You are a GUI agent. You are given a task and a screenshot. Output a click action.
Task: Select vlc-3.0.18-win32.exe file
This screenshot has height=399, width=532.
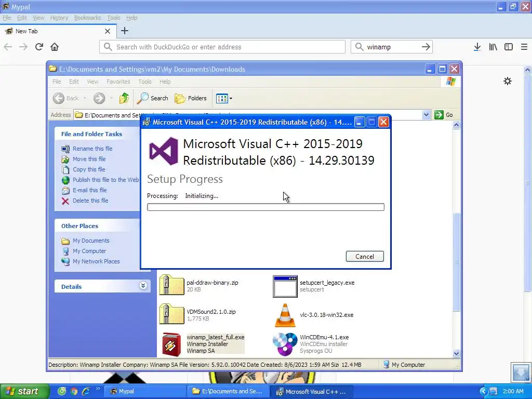coord(313,315)
